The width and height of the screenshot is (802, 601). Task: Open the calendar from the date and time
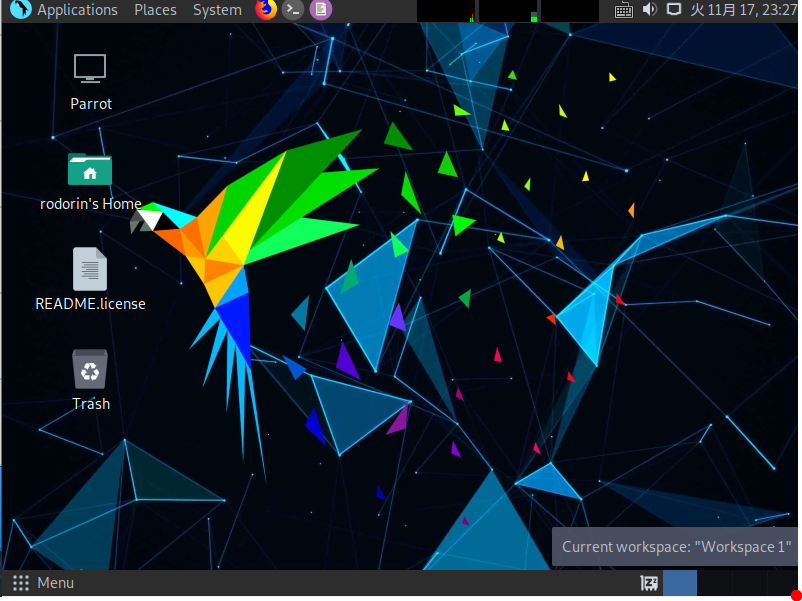pyautogui.click(x=744, y=10)
